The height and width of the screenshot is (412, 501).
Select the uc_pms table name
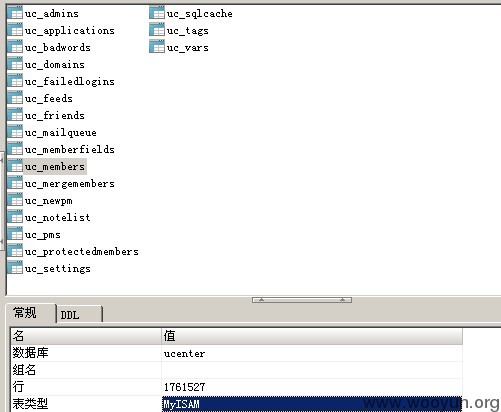pyautogui.click(x=43, y=235)
